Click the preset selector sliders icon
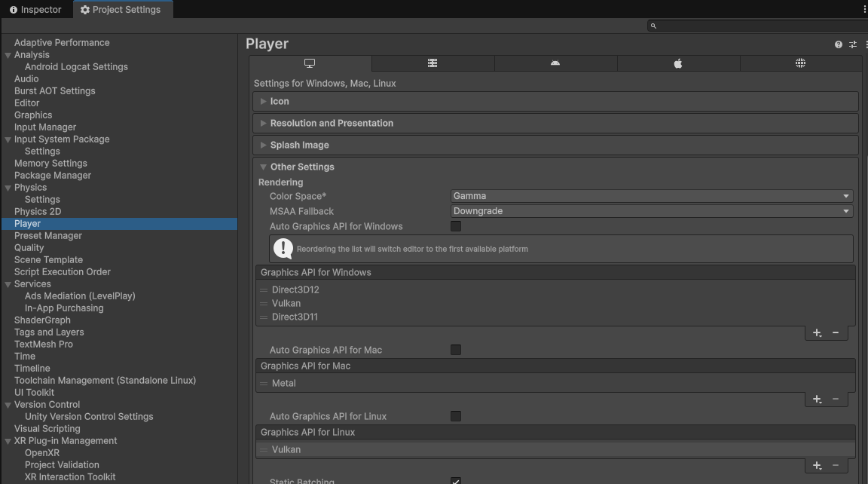The width and height of the screenshot is (868, 484). [x=852, y=44]
